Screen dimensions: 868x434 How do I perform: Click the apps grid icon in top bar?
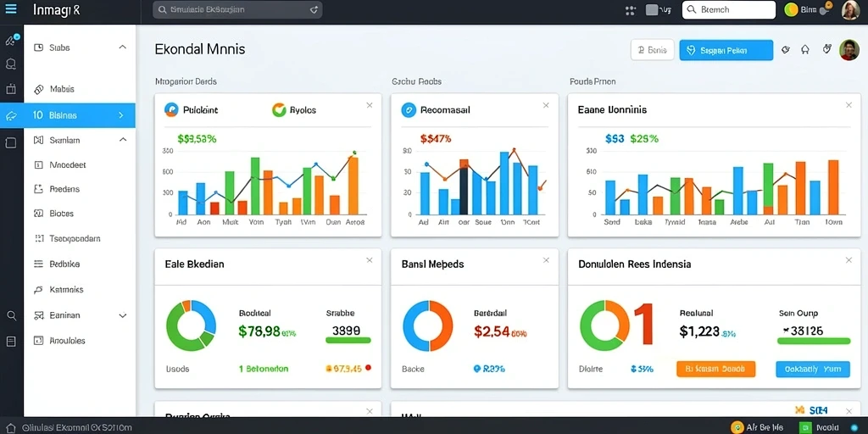click(630, 10)
